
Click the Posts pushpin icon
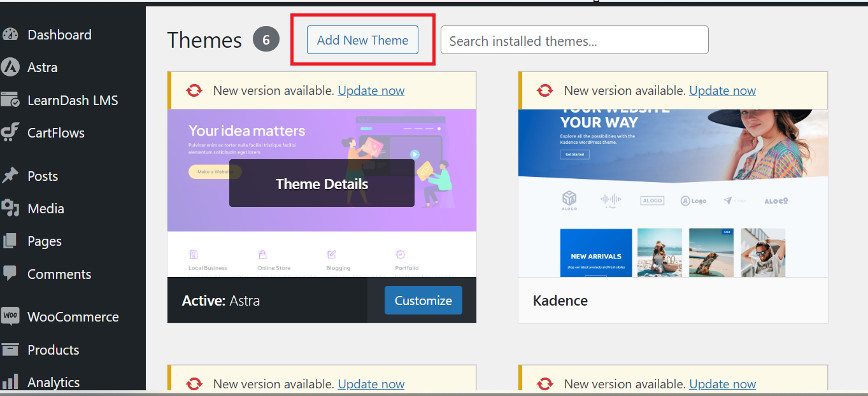[x=10, y=176]
